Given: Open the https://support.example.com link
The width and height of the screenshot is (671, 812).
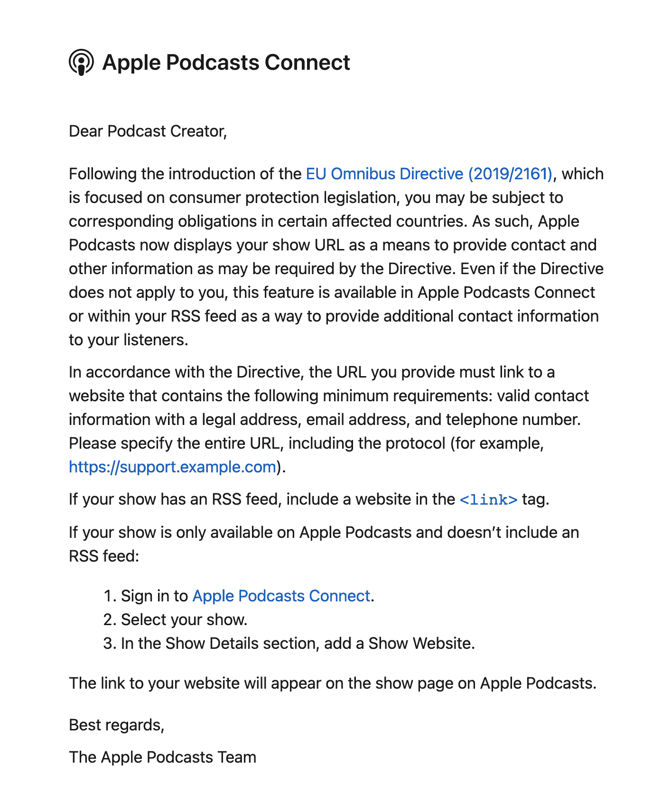Looking at the screenshot, I should coord(173,467).
